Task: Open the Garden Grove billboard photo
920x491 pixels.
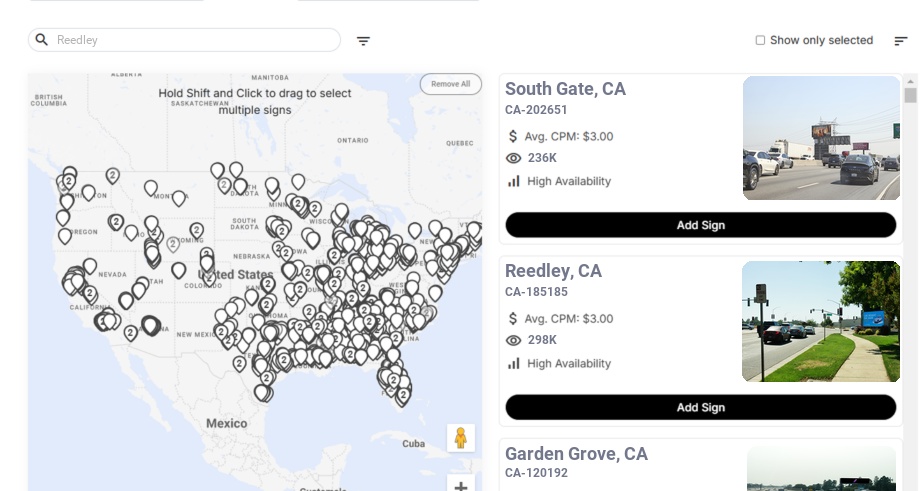Action: [x=821, y=468]
